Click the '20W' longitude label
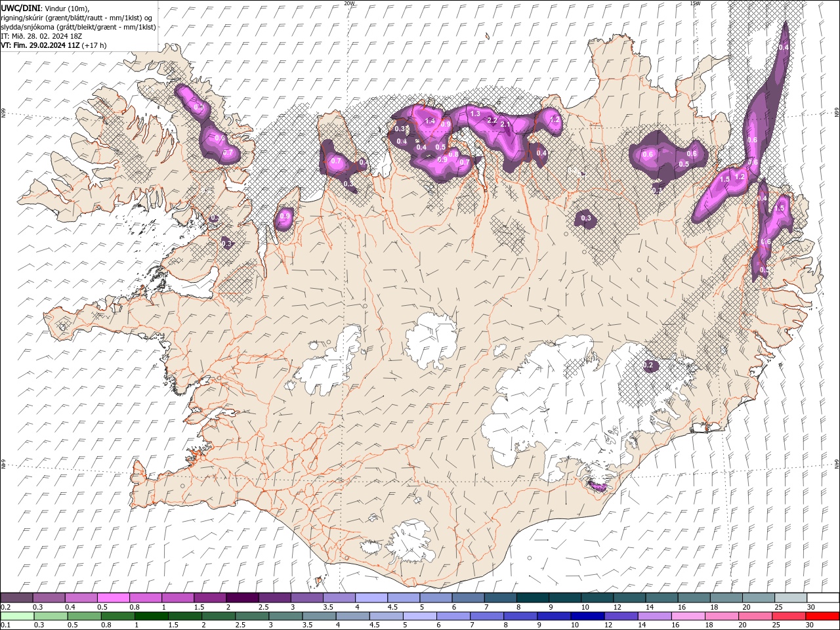The height and width of the screenshot is (630, 840). [349, 3]
